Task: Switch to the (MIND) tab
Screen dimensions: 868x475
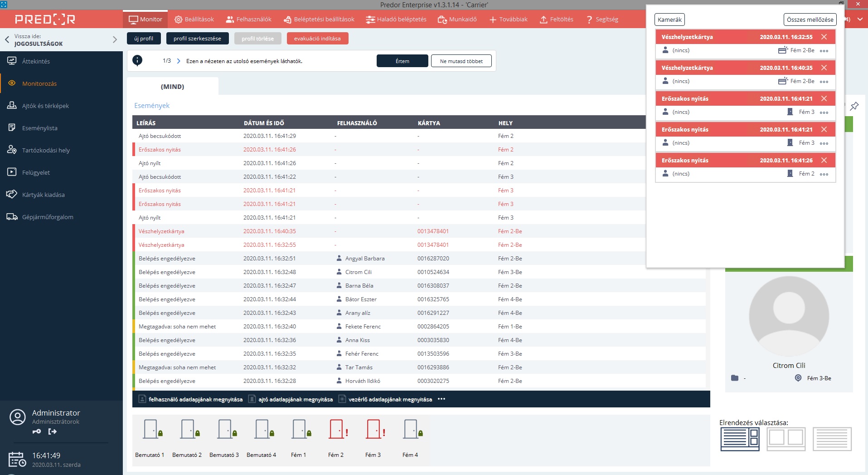Action: tap(172, 87)
